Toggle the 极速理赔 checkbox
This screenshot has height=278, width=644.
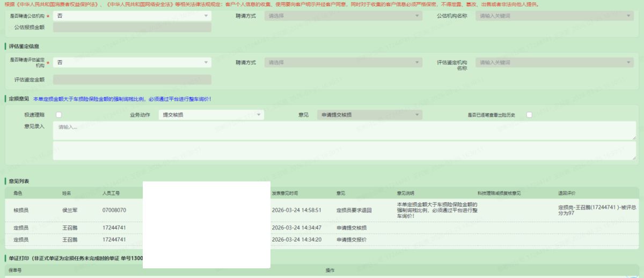tap(58, 115)
